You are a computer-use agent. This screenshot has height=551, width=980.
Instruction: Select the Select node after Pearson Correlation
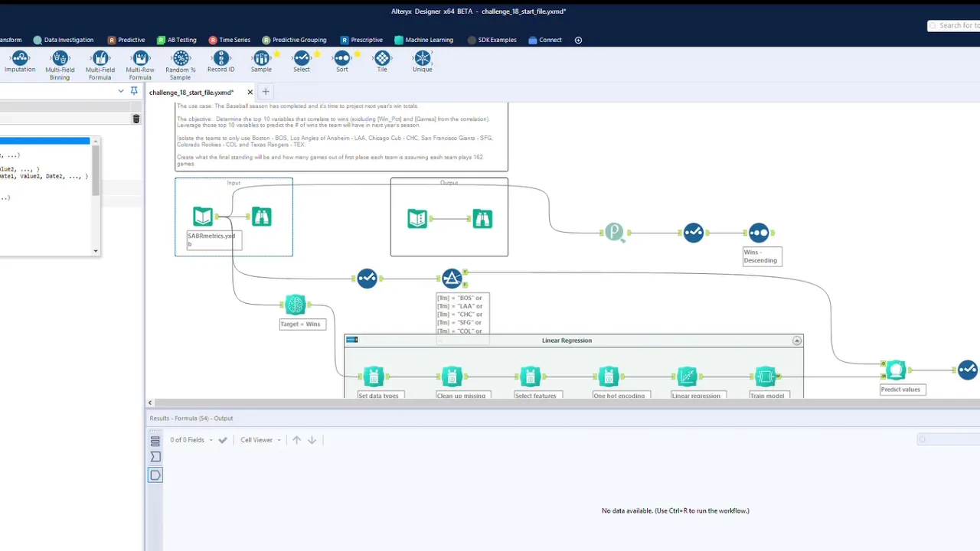point(693,233)
